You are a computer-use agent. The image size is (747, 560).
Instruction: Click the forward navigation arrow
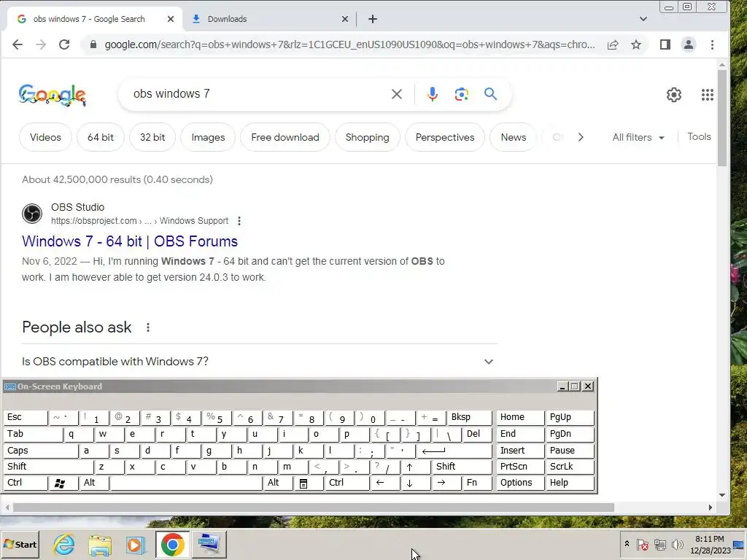pos(41,44)
